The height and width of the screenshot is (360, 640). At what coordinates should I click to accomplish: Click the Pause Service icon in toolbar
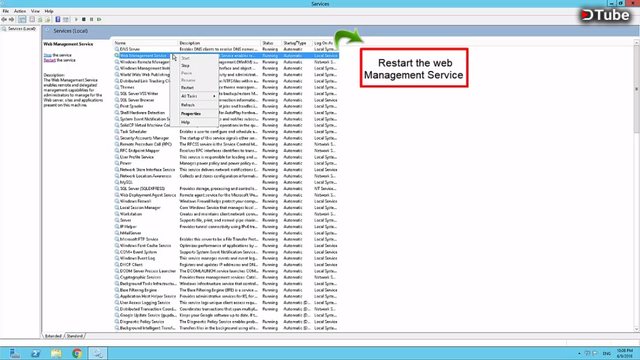coord(91,19)
